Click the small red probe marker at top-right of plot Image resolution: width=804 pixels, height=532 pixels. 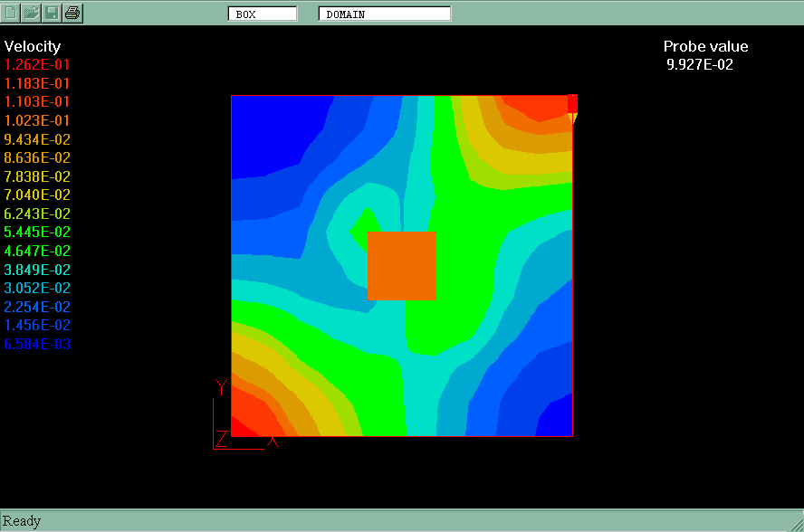point(572,103)
